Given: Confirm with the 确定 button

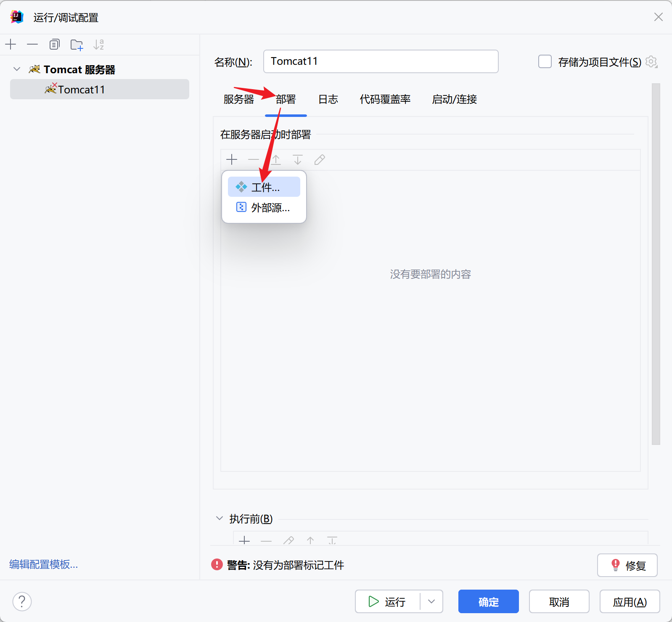Looking at the screenshot, I should click(x=489, y=601).
